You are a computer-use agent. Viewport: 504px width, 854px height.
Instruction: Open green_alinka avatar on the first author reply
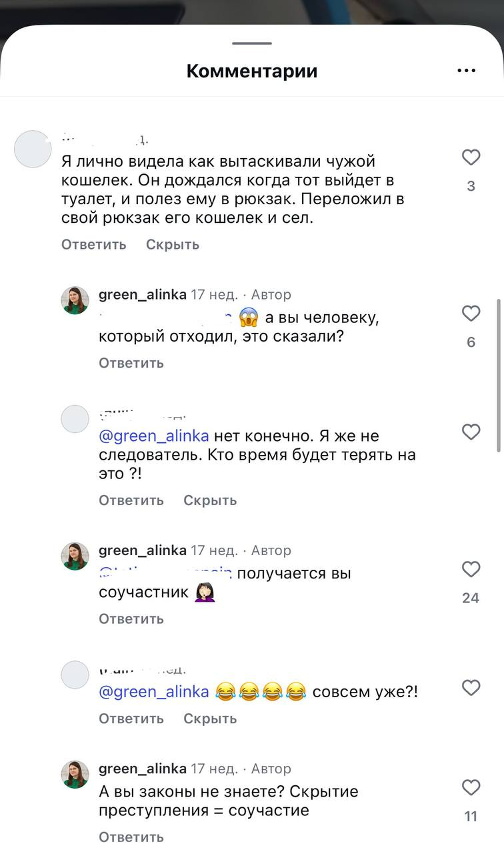pos(75,300)
